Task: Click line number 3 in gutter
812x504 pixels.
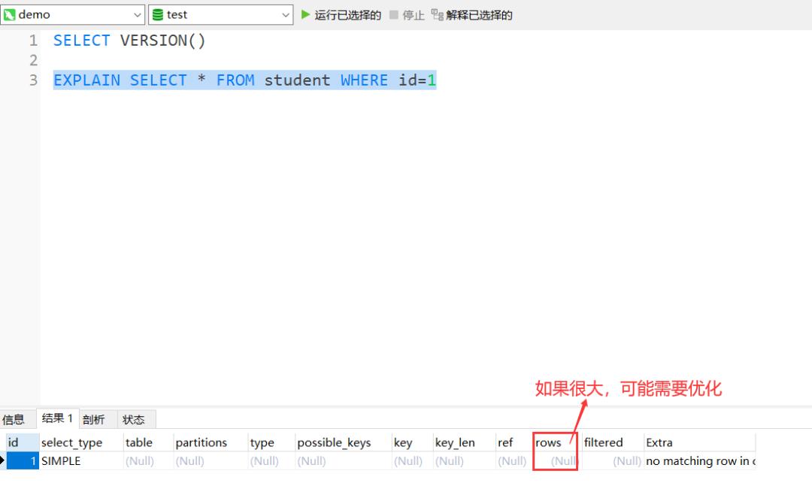Action: 33,80
